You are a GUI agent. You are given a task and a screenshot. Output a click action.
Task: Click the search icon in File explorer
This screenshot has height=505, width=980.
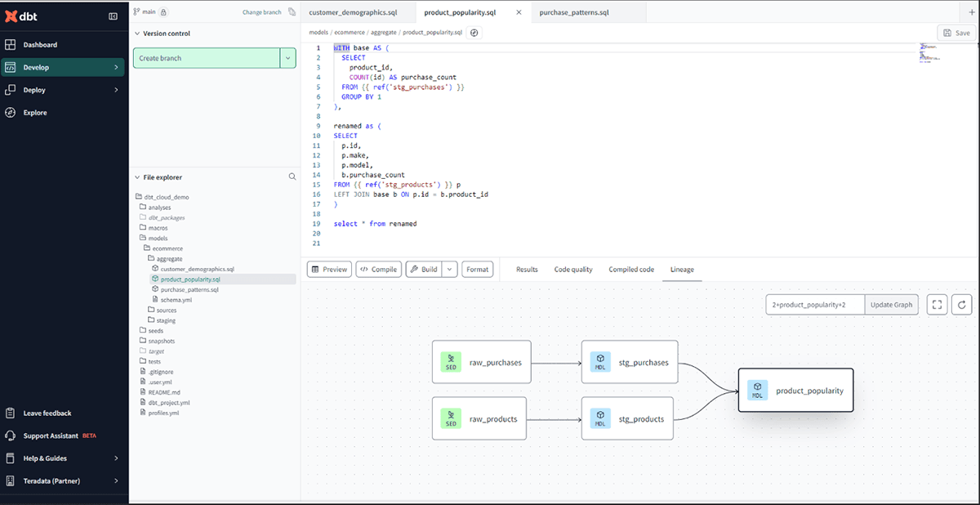(292, 177)
